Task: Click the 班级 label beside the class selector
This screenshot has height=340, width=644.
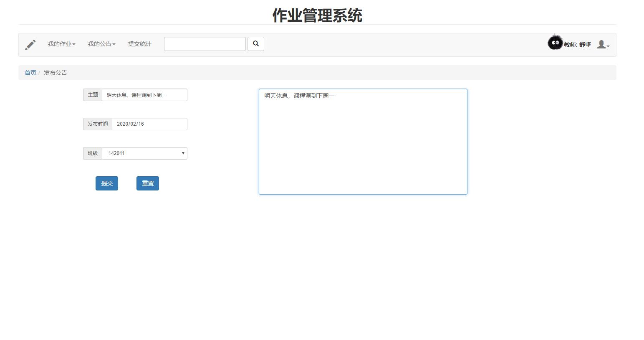Action: (92, 153)
